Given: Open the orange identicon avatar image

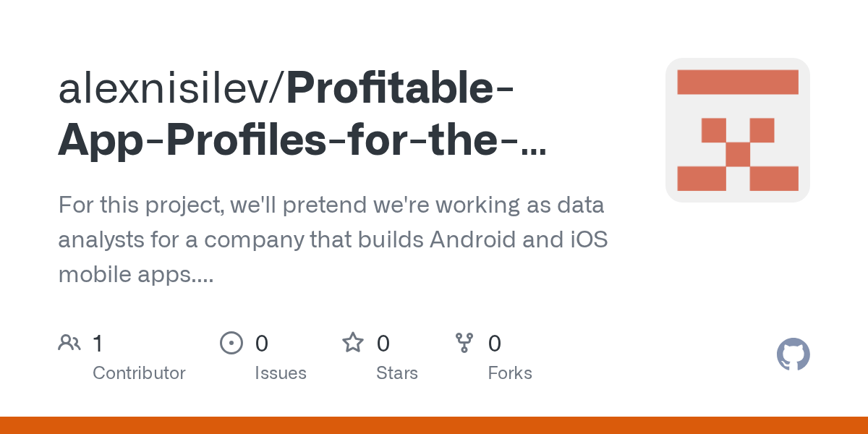Looking at the screenshot, I should pyautogui.click(x=737, y=130).
